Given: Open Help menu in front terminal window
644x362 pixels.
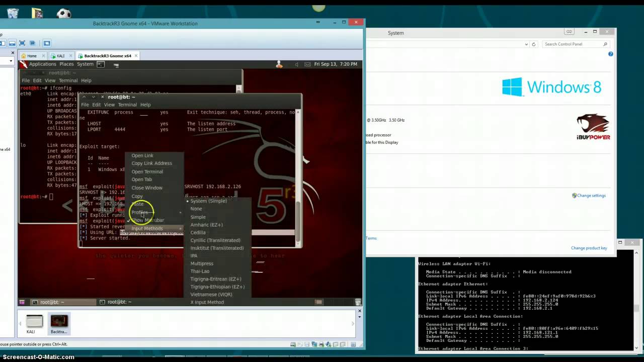Looking at the screenshot, I should click(145, 105).
